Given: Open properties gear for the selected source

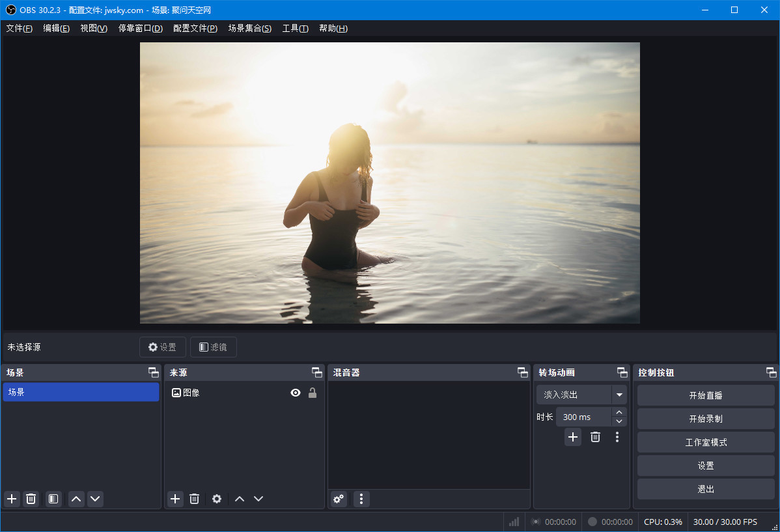Looking at the screenshot, I should pos(216,499).
